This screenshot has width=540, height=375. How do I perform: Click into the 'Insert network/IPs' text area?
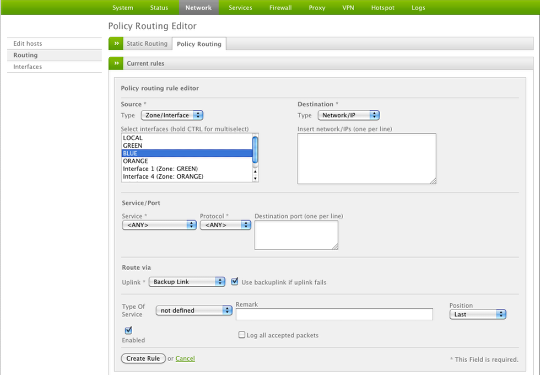click(367, 158)
